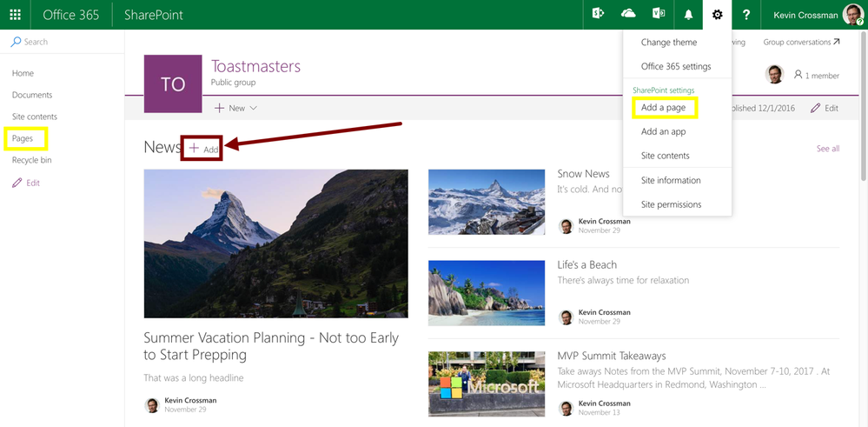This screenshot has width=868, height=427.
Task: Select Change theme from settings menu
Action: tap(669, 42)
